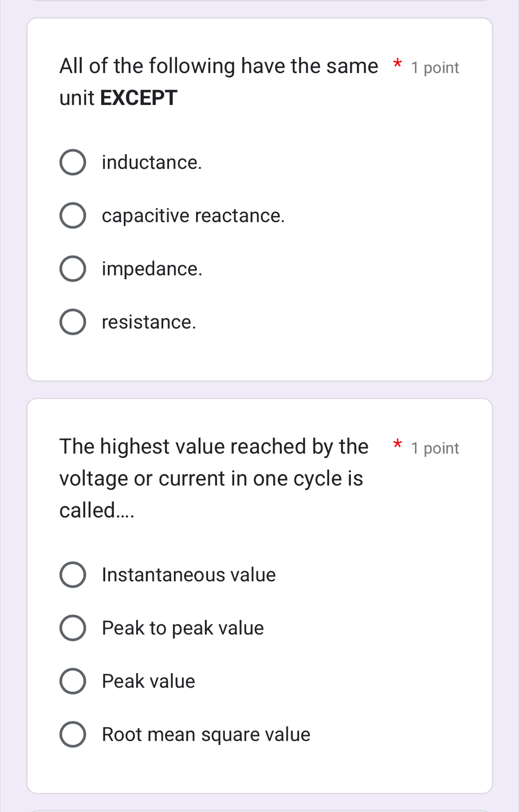Click the 'Root mean square value' label text
519x812 pixels.
206,734
